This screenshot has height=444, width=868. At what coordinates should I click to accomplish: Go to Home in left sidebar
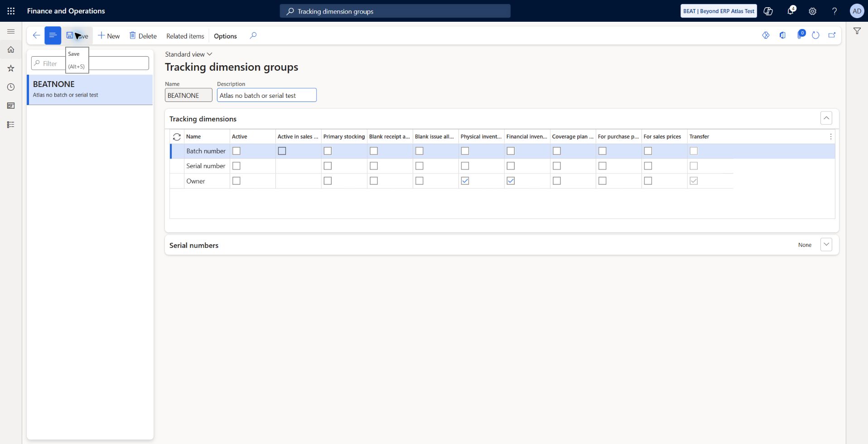pos(11,49)
